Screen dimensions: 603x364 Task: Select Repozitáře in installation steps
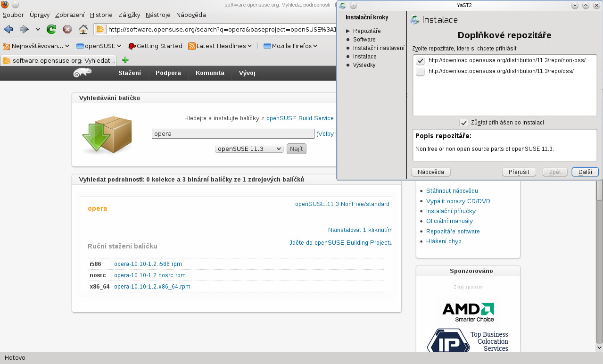(x=367, y=31)
